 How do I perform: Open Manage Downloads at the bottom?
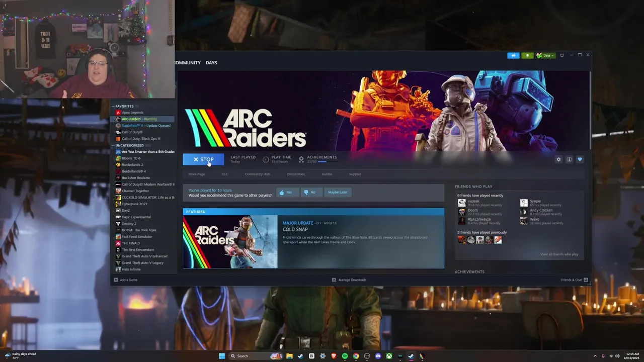click(349, 280)
